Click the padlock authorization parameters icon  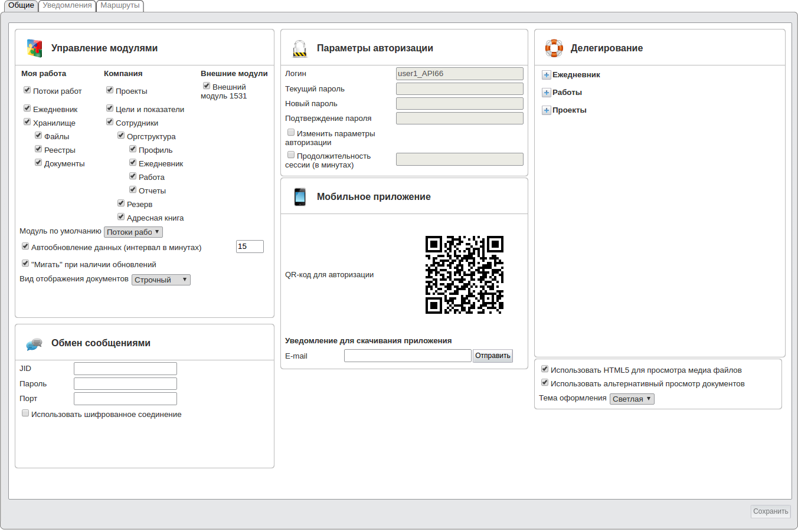pyautogui.click(x=300, y=48)
